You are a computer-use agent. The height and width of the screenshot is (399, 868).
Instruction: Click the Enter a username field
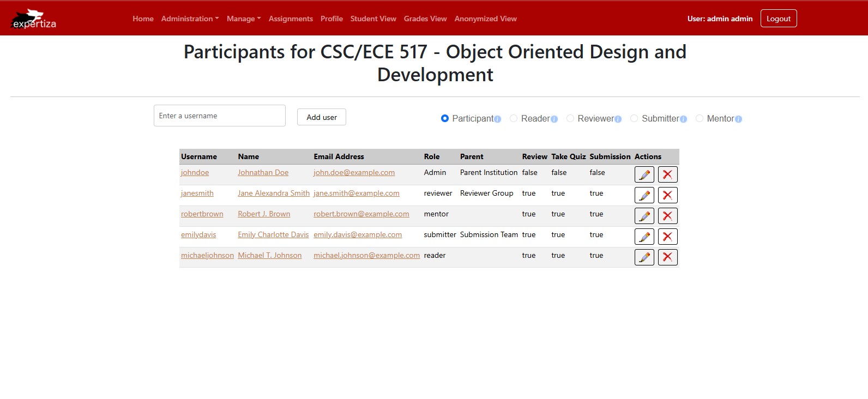pyautogui.click(x=219, y=116)
